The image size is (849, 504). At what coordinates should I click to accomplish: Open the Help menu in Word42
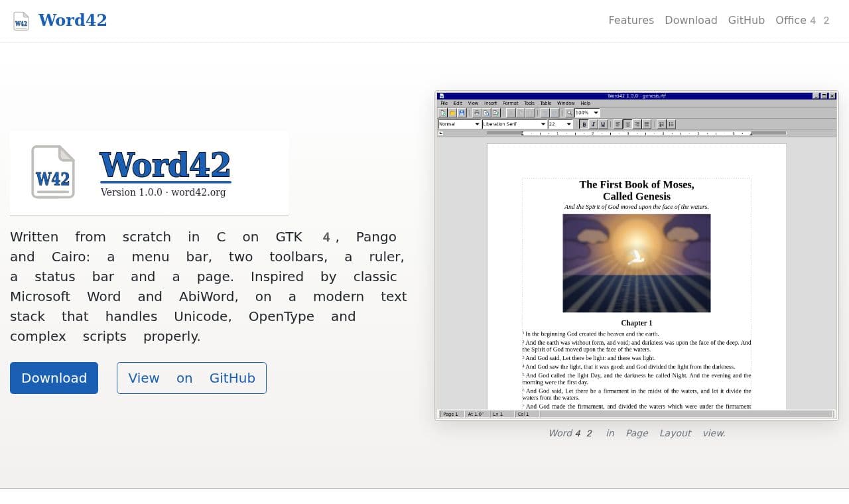tap(586, 103)
